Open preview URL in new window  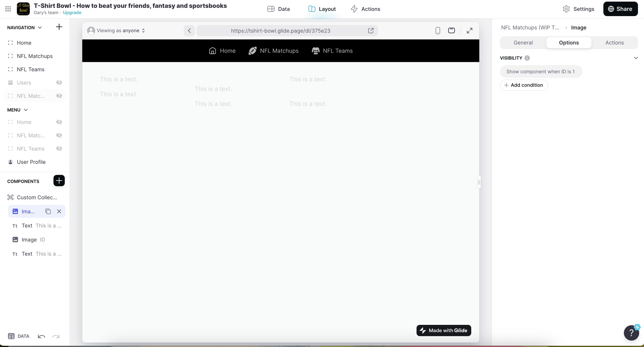coord(371,31)
